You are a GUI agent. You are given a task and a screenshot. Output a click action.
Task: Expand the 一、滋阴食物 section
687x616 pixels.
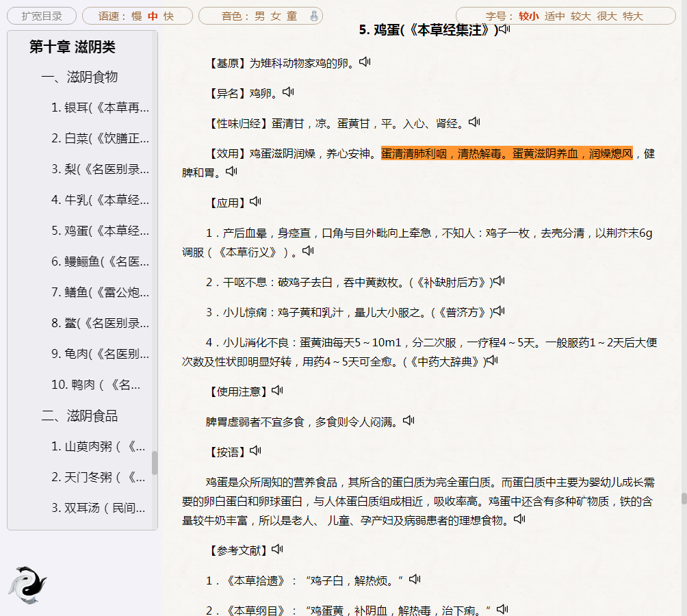[x=79, y=77]
